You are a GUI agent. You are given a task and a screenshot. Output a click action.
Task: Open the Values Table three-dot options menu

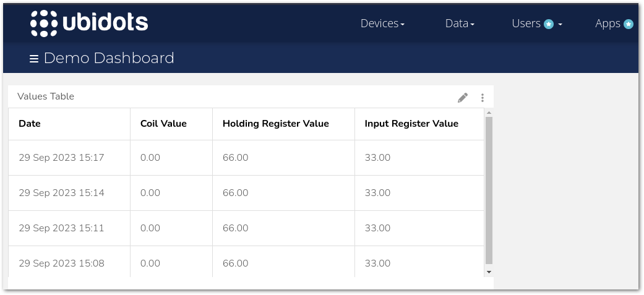pyautogui.click(x=483, y=97)
